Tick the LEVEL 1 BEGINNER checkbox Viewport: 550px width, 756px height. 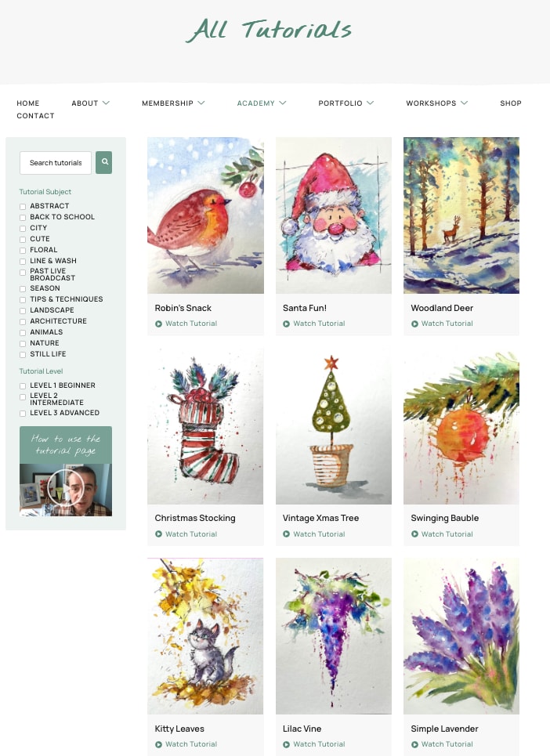[x=23, y=386]
